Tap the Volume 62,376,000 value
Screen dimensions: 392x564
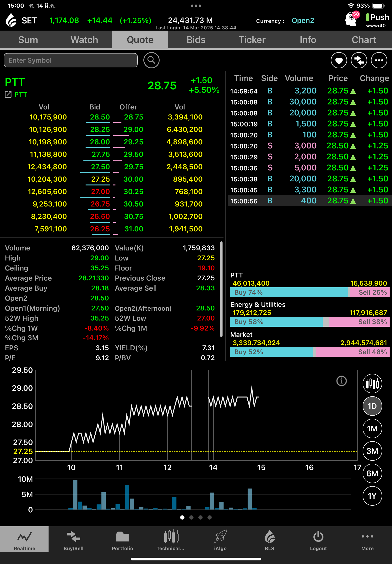tap(90, 248)
